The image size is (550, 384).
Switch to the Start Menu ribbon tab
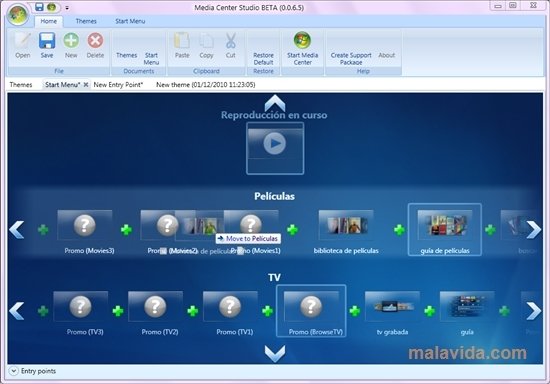[x=130, y=21]
